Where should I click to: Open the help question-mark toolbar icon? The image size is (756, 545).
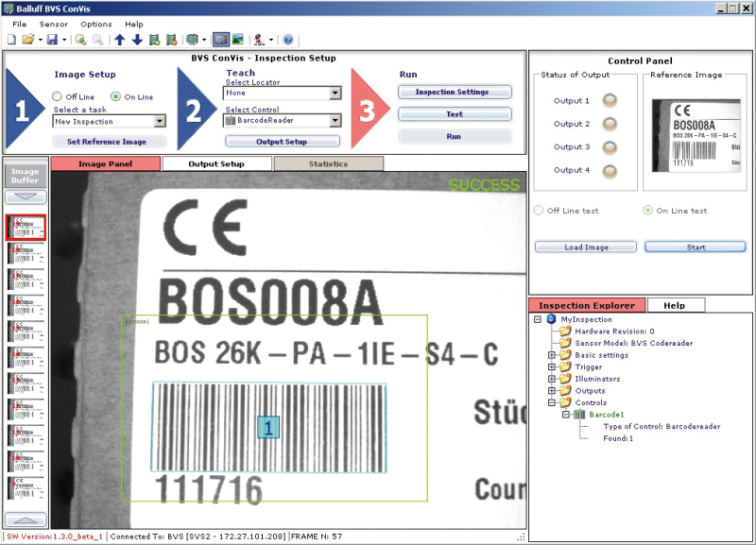[x=289, y=40]
